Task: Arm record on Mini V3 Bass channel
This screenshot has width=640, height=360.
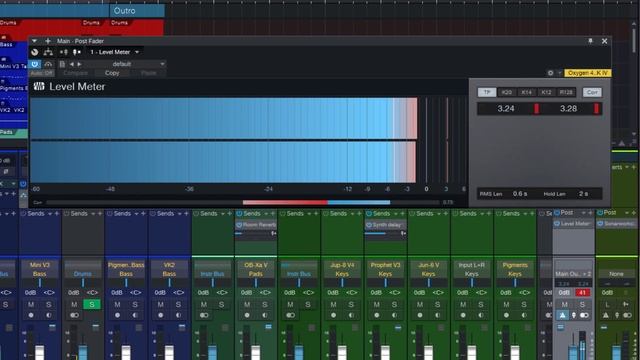Action: [x=31, y=315]
